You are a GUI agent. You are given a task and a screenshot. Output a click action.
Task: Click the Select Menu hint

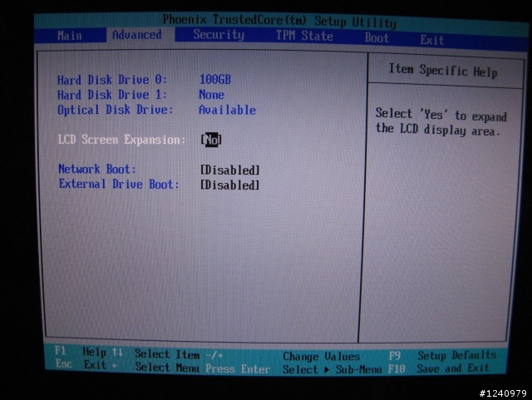click(167, 367)
